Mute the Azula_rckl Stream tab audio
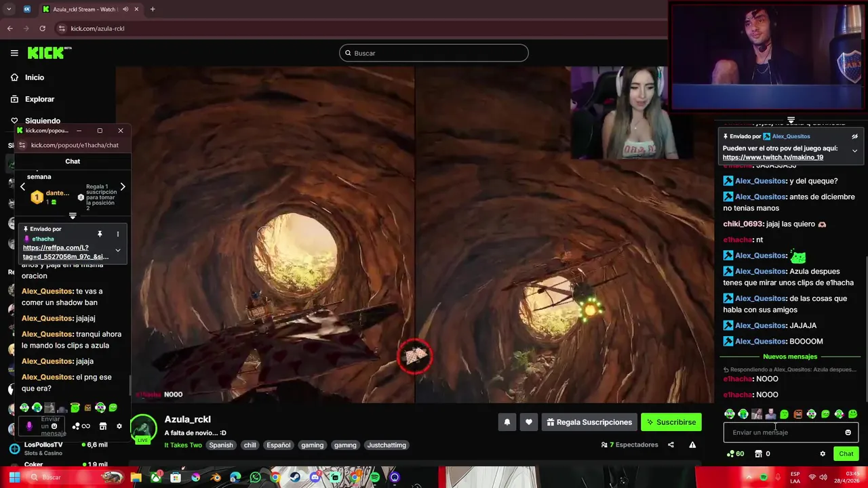This screenshot has width=868, height=488. [x=125, y=9]
